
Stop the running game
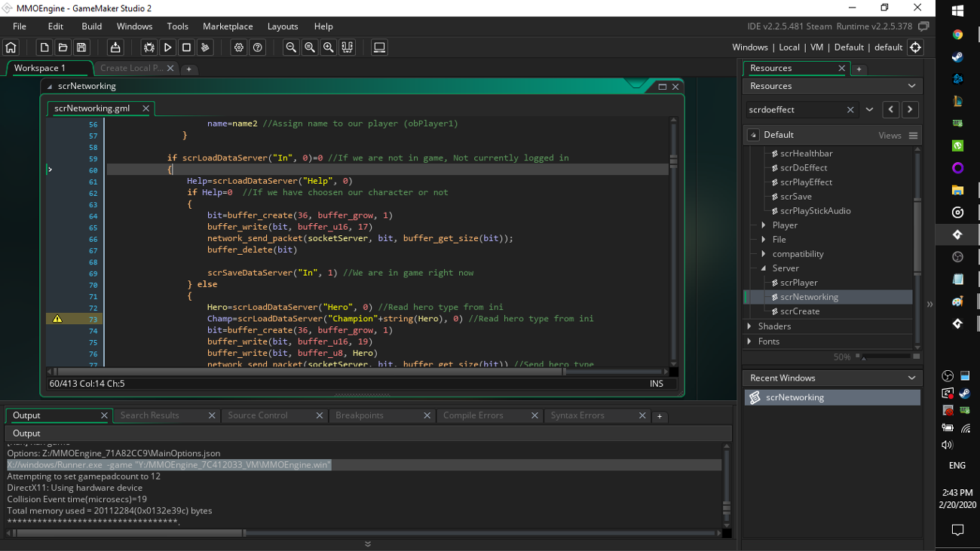coord(185,47)
